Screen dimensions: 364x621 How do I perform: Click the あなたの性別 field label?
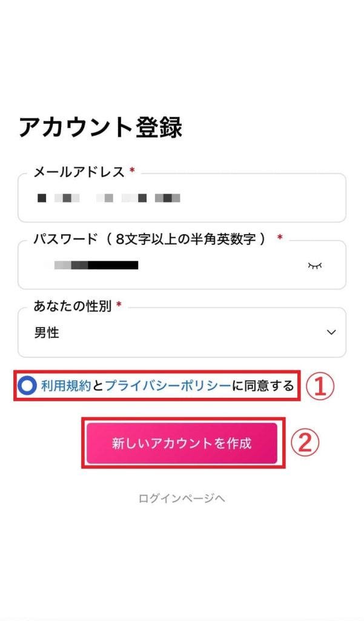(x=73, y=306)
